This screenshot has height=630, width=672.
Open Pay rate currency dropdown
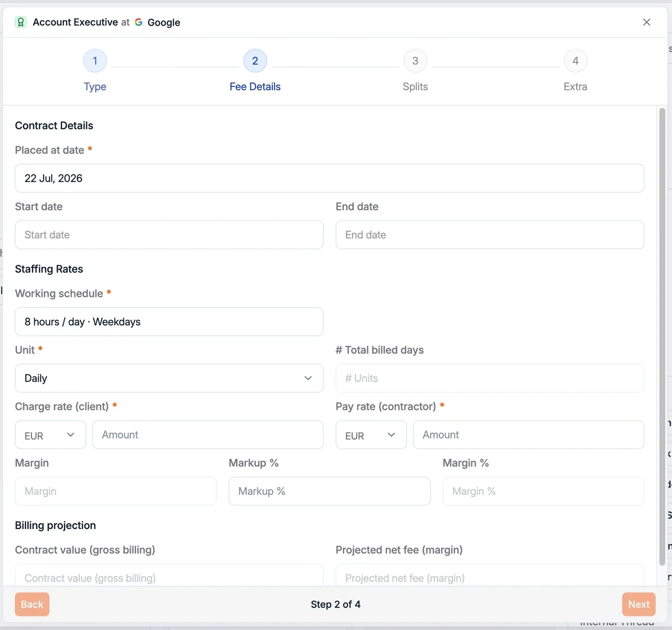click(371, 435)
